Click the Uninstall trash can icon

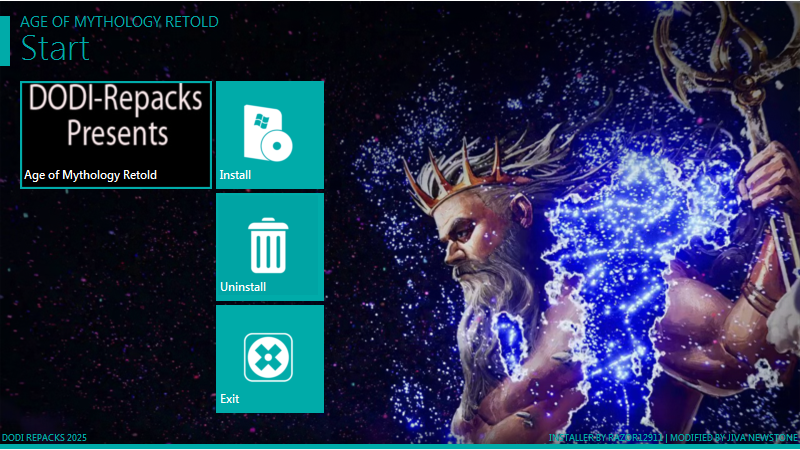pyautogui.click(x=268, y=245)
